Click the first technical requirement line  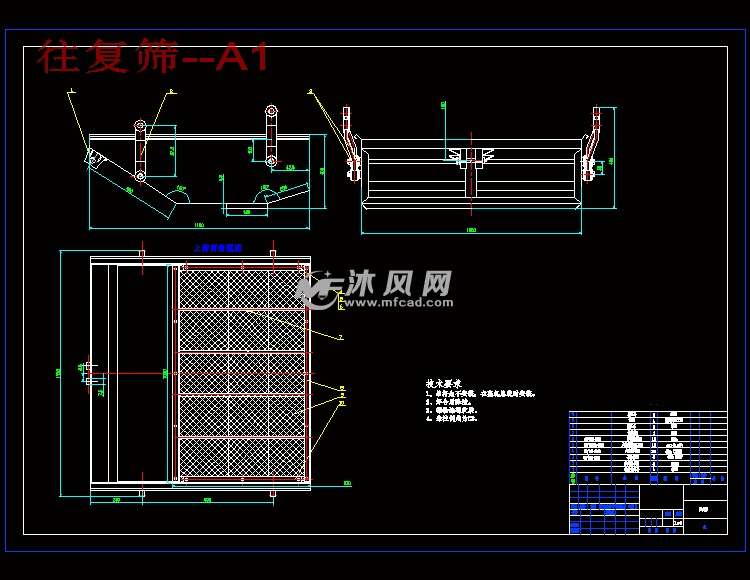pyautogui.click(x=480, y=394)
